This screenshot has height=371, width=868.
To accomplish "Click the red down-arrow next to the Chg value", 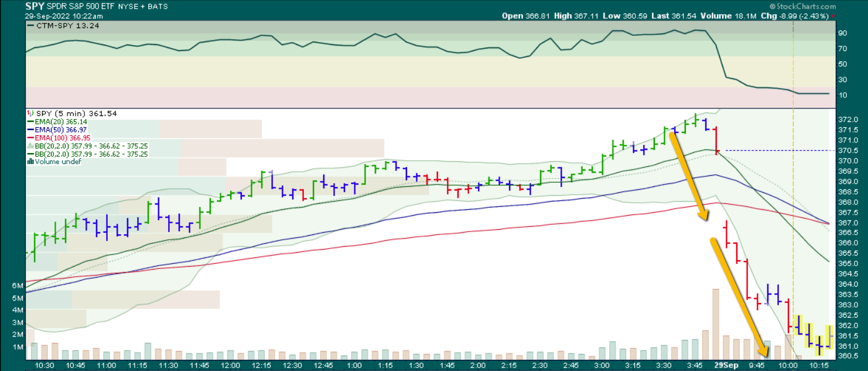I will tap(833, 16).
